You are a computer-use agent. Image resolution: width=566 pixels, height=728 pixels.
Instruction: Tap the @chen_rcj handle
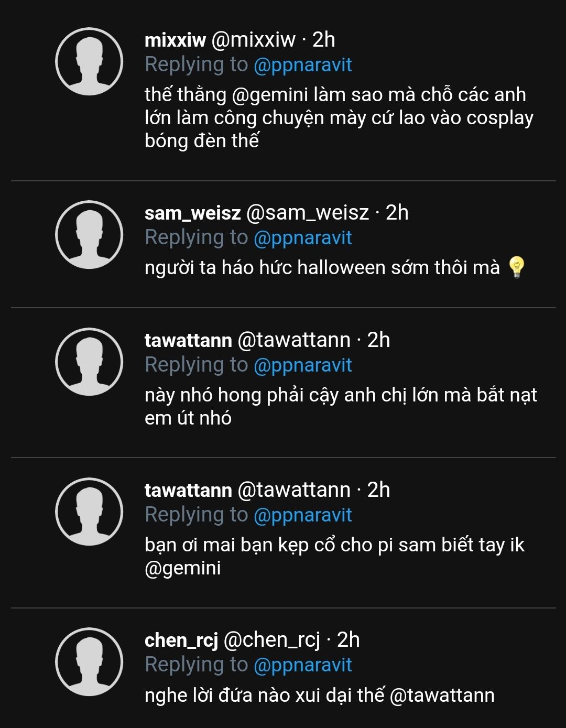(271, 640)
